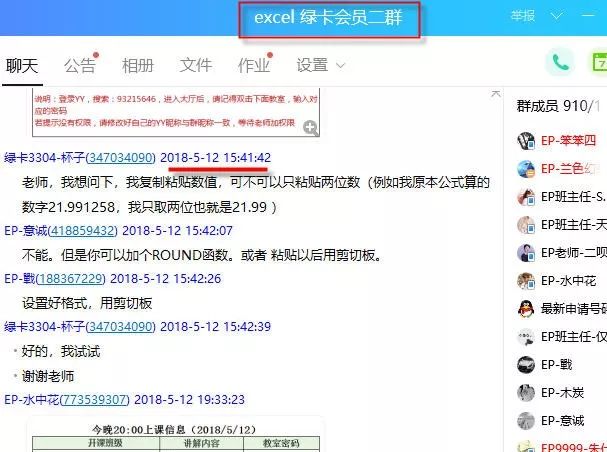Screen dimensions: 607x452
Task: Select member name EP-戰 in member list
Action: pyautogui.click(x=556, y=365)
